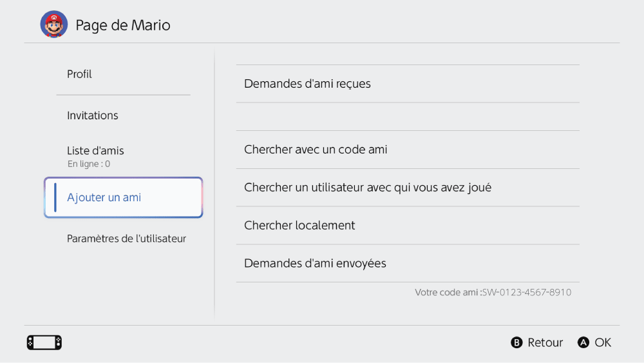Click the OK label
Screen dimensions: 644x363
point(603,342)
